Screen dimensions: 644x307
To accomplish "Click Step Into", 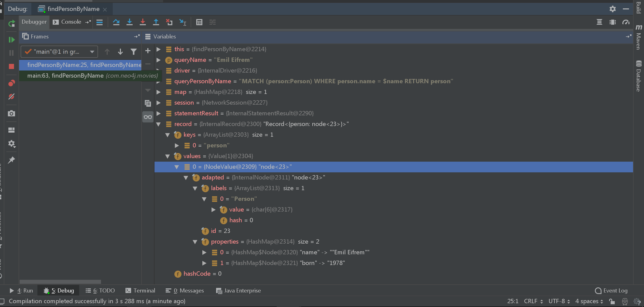I will (x=130, y=22).
